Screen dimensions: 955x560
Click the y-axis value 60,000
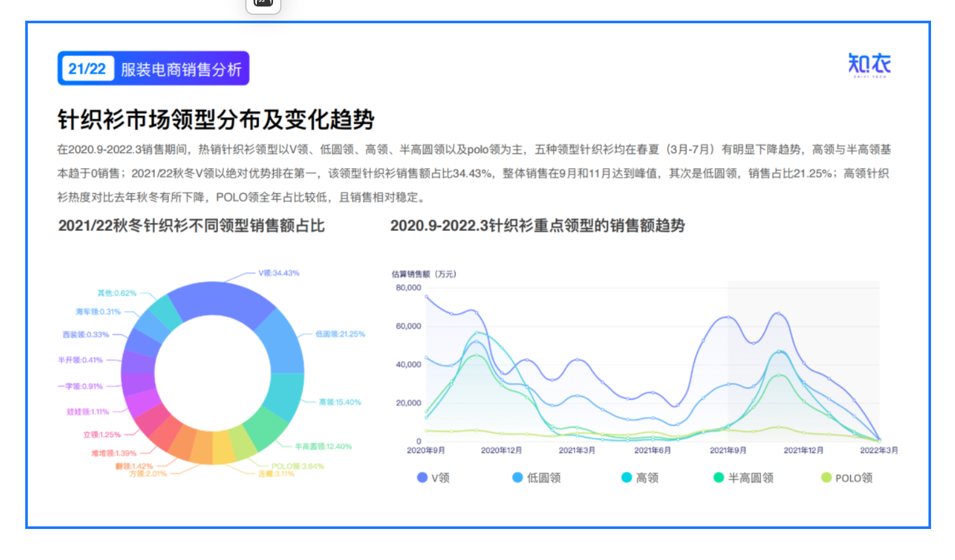408,326
